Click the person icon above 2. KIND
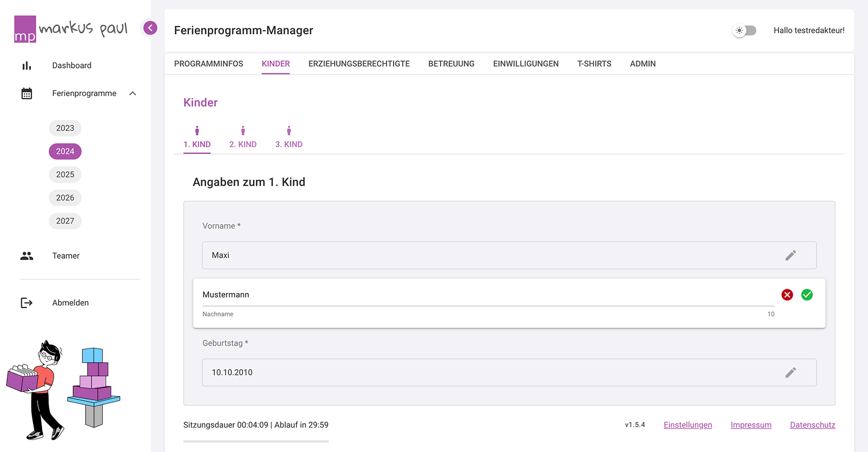This screenshot has height=452, width=868. tap(243, 130)
